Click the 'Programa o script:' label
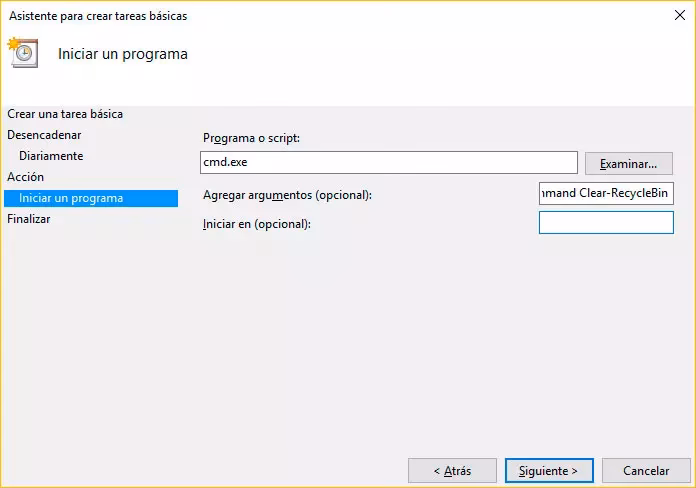This screenshot has height=488, width=696. point(251,138)
